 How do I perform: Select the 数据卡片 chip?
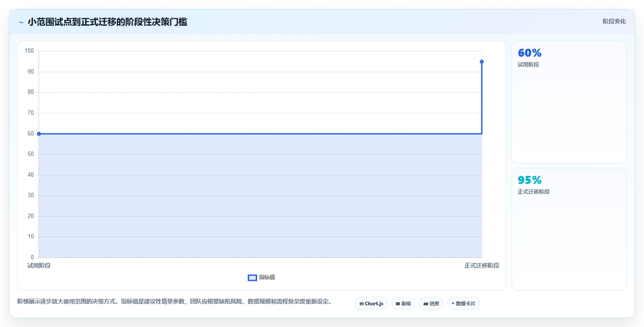(464, 304)
